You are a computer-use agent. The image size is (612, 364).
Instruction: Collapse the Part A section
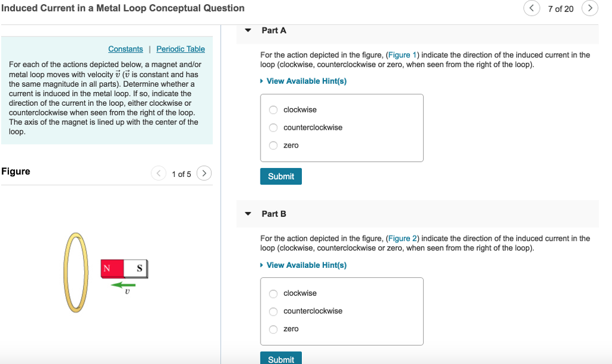[247, 30]
